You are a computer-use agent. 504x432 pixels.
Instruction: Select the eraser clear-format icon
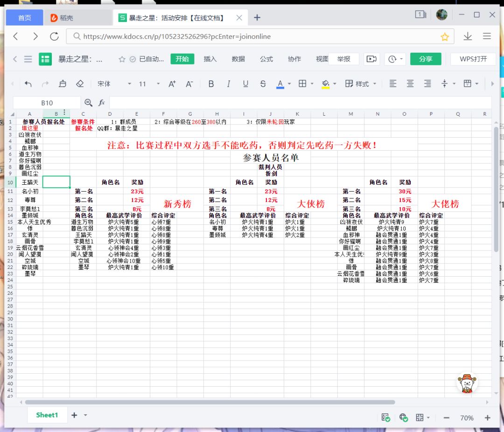[x=80, y=84]
